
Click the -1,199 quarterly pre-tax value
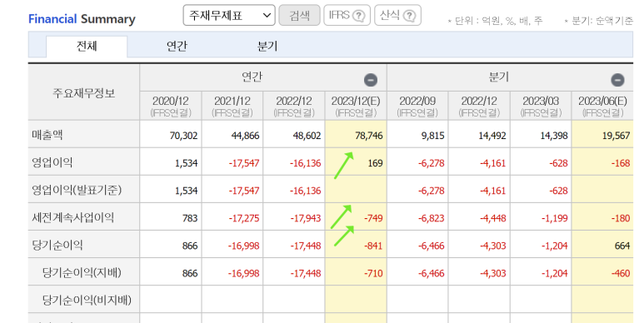pyautogui.click(x=555, y=218)
